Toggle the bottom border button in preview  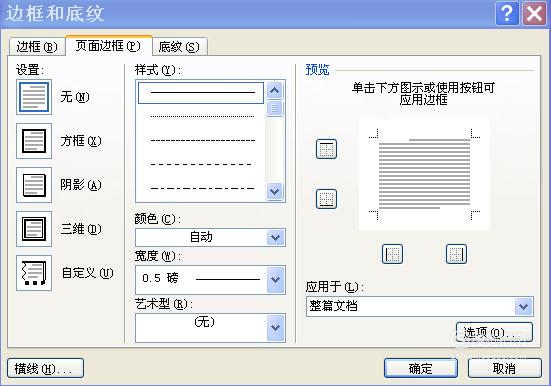point(326,199)
